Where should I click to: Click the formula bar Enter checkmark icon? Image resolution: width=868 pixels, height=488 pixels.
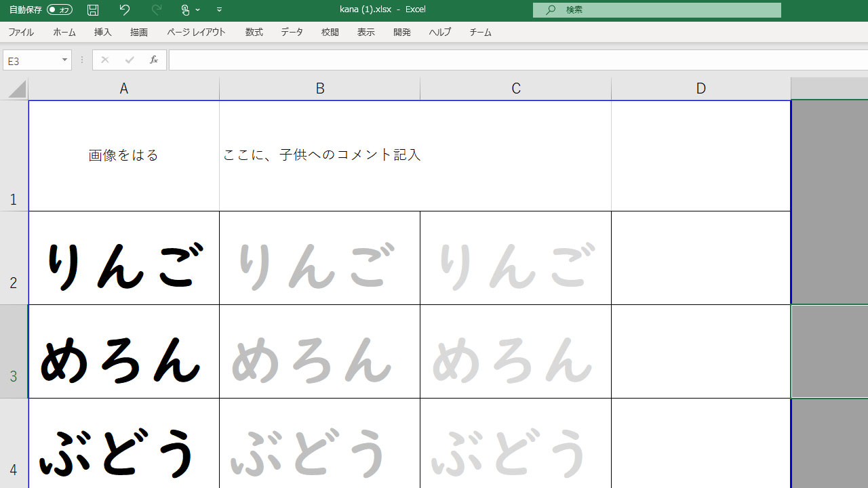pos(130,60)
